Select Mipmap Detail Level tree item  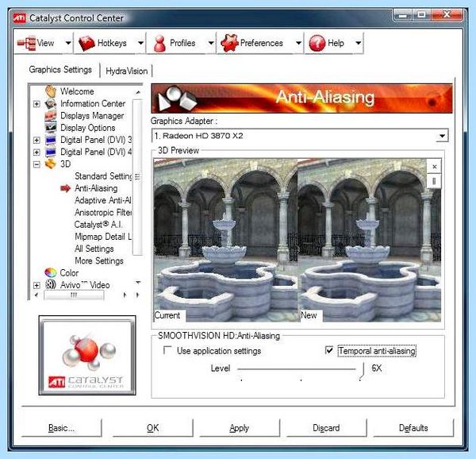click(103, 237)
